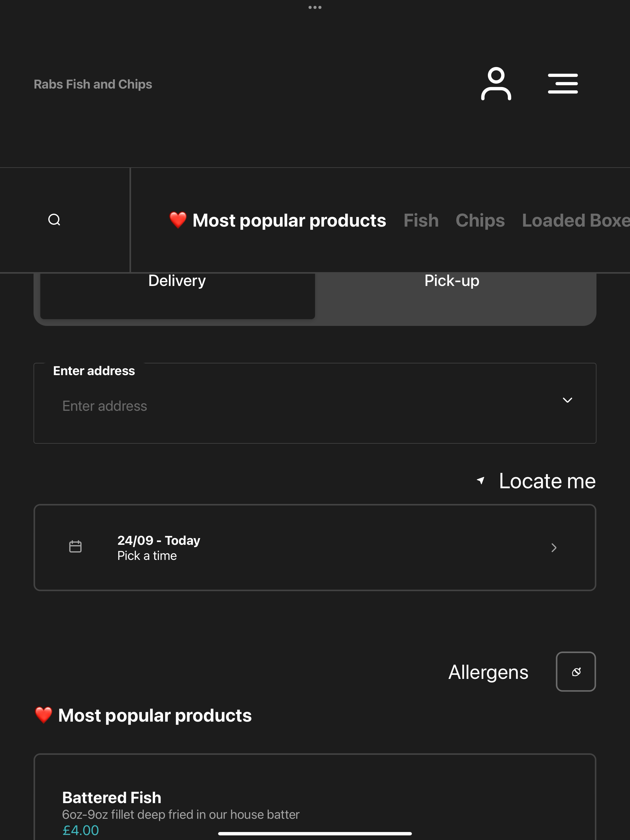
Task: Open the Rabs Fish and Chips home link
Action: point(93,84)
